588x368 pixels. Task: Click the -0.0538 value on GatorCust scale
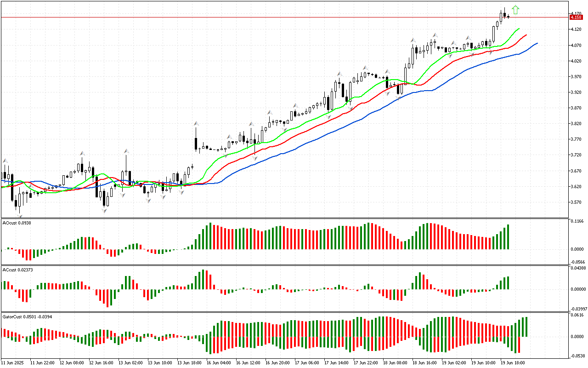pos(577,356)
